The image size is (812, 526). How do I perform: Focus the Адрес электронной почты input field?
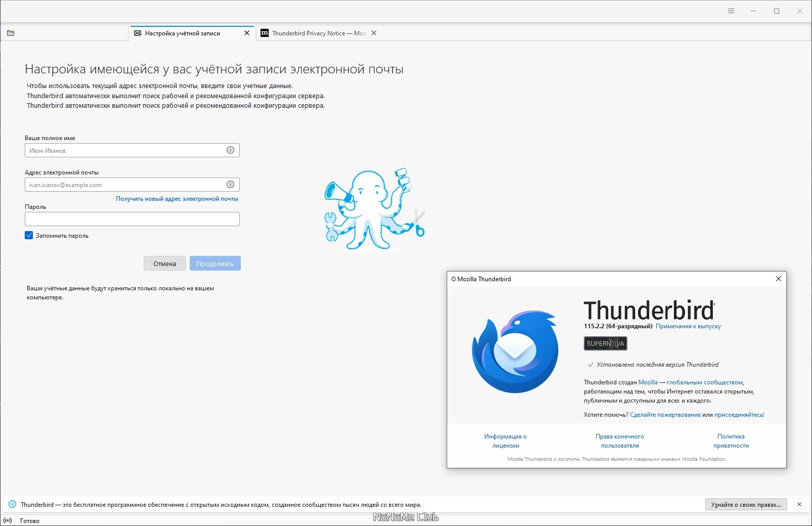point(132,185)
